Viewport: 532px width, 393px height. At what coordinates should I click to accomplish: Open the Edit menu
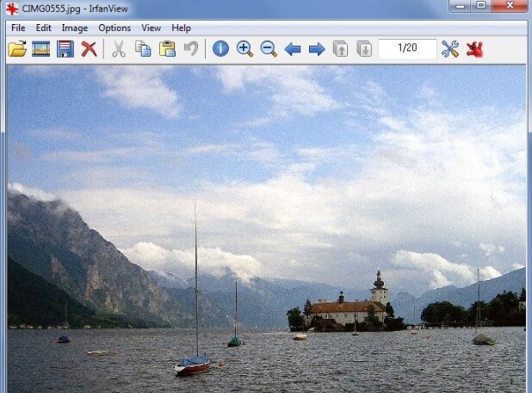[x=43, y=28]
